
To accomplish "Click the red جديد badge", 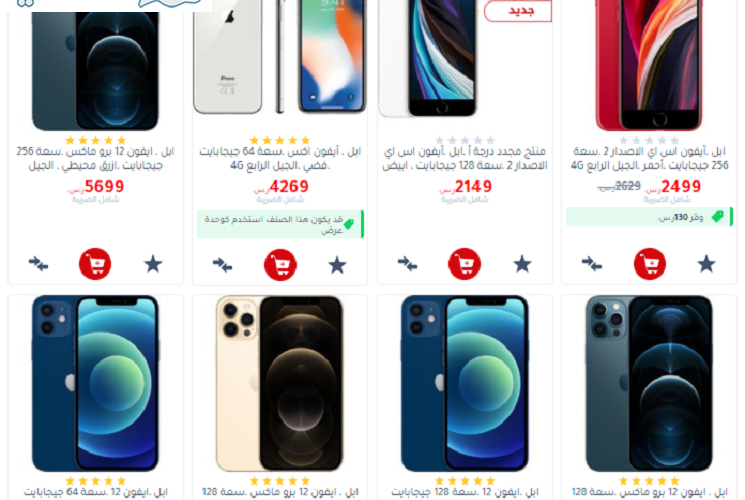I will tap(518, 10).
